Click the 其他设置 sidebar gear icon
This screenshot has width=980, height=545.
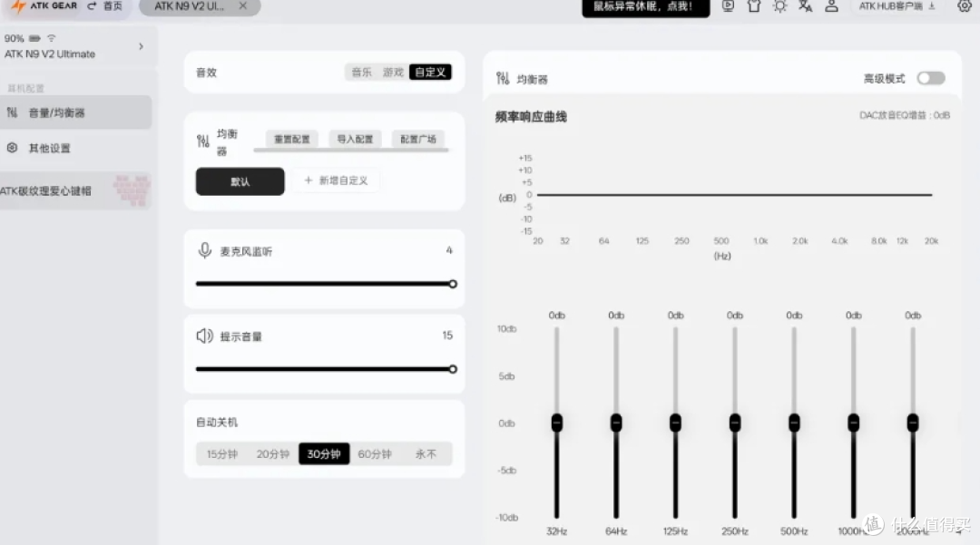coord(12,148)
